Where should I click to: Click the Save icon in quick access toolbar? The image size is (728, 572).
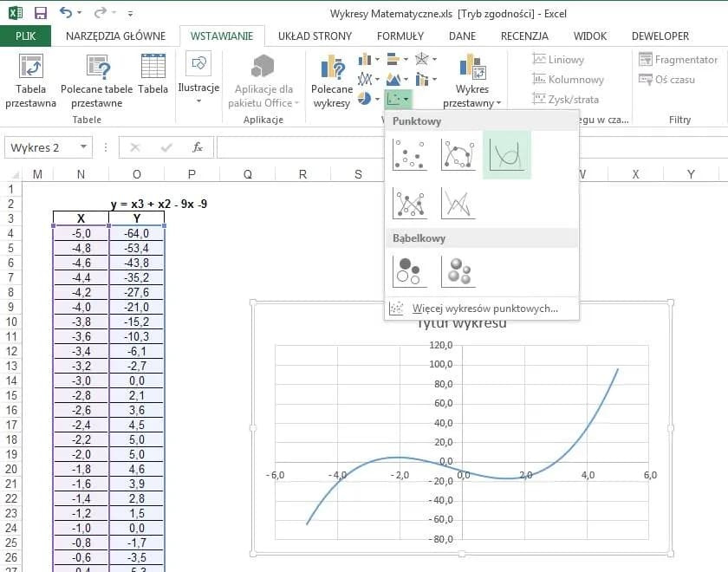tap(40, 13)
